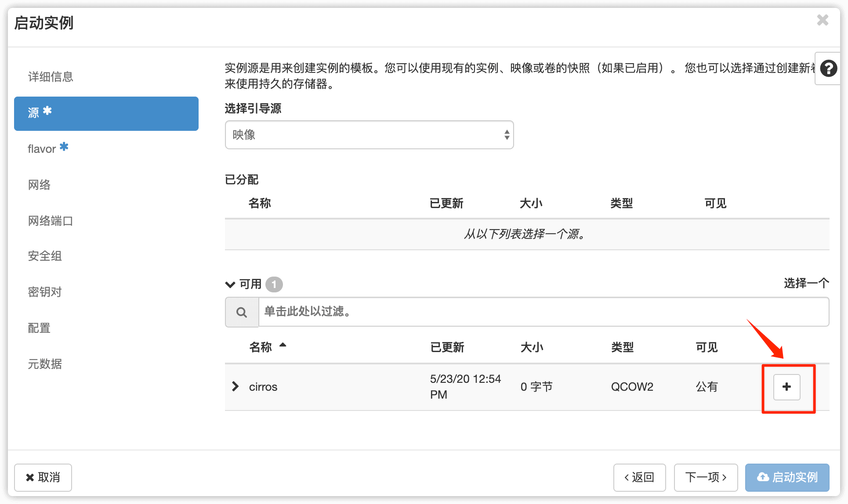Expand the cirros image row details

coord(236,386)
